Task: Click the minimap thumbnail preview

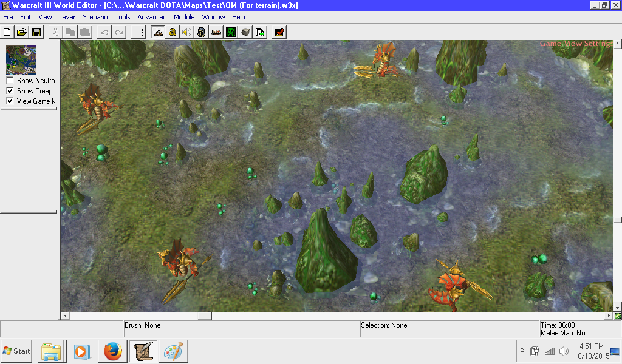Action: coord(21,60)
